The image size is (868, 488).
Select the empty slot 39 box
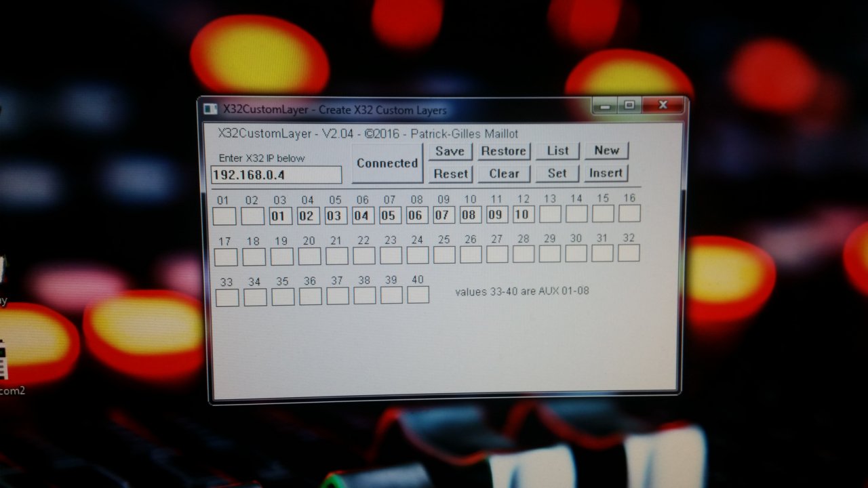click(391, 295)
